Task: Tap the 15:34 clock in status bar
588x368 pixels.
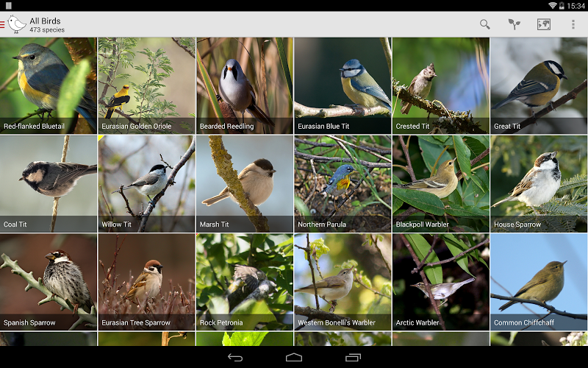Action: point(576,6)
